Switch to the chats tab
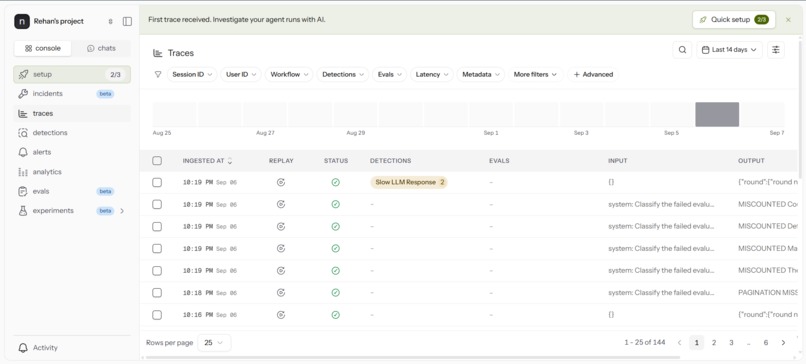The height and width of the screenshot is (364, 806). pyautogui.click(x=101, y=48)
